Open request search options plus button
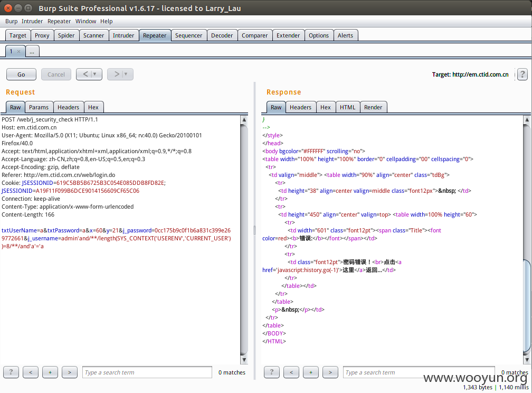 pos(50,372)
